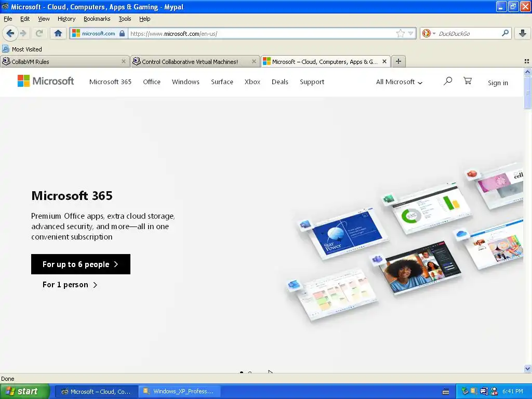Click the Most Visited bookmarks icon

tap(6, 49)
